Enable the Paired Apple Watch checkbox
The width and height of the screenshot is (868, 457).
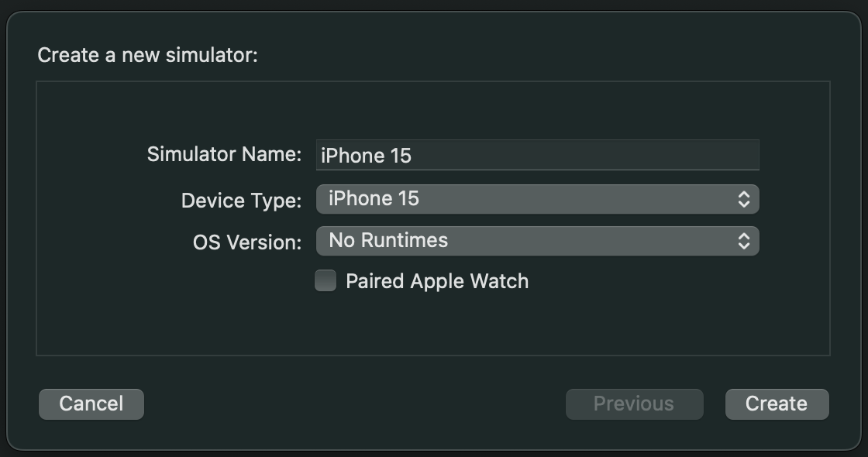coord(325,280)
